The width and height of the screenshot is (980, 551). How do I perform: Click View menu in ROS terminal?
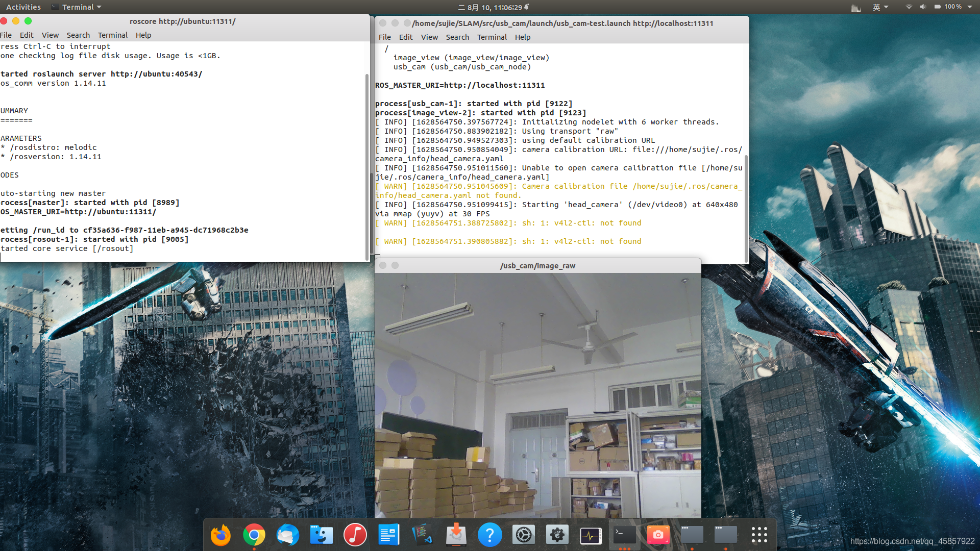coord(429,37)
